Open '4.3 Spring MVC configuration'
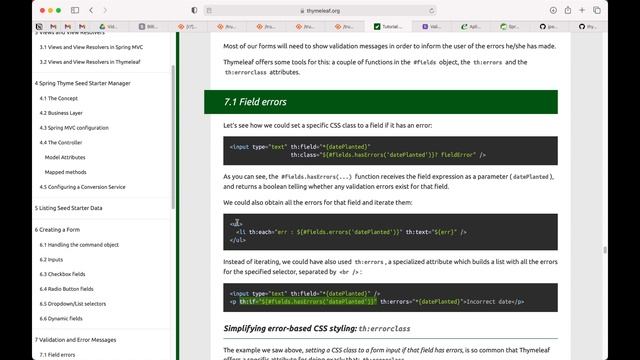640x360 pixels. point(74,128)
